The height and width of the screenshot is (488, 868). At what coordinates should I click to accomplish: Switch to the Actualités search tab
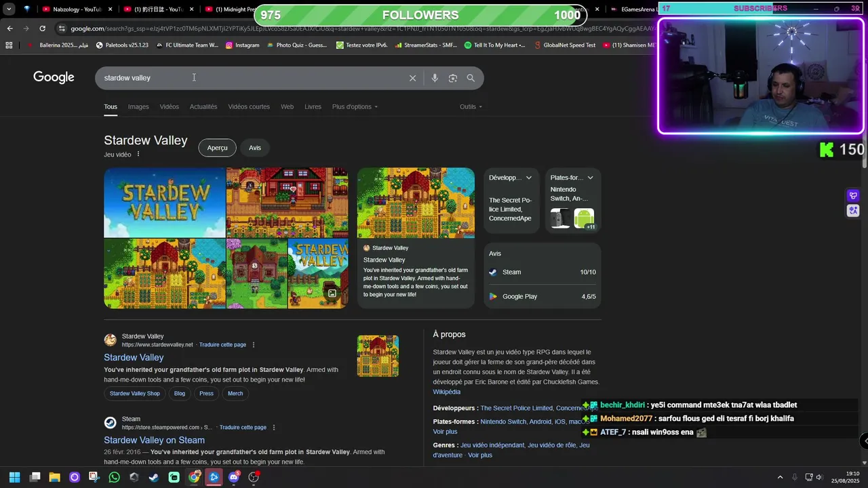203,106
